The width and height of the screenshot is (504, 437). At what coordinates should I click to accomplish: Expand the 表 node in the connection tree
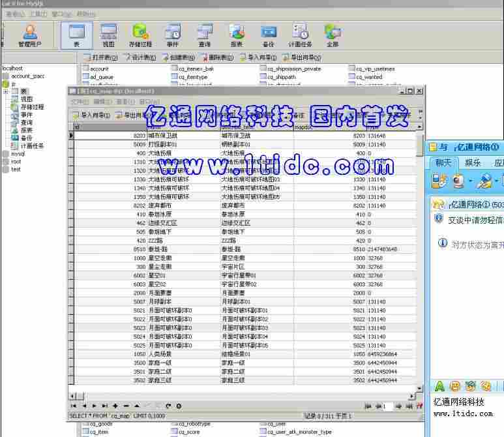(6, 91)
